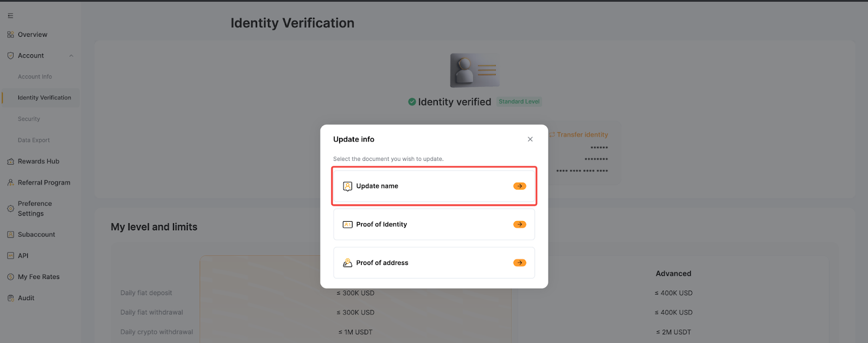This screenshot has height=343, width=868.
Task: Click the Rewards Hub icon
Action: click(x=10, y=161)
